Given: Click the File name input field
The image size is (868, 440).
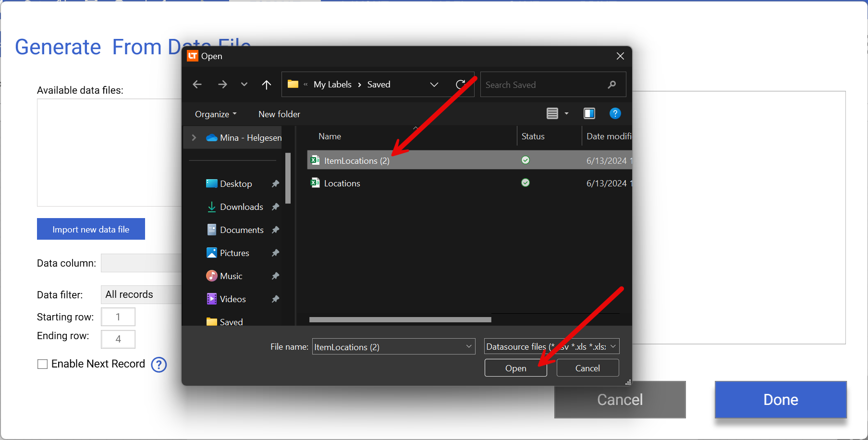Looking at the screenshot, I should pos(388,347).
